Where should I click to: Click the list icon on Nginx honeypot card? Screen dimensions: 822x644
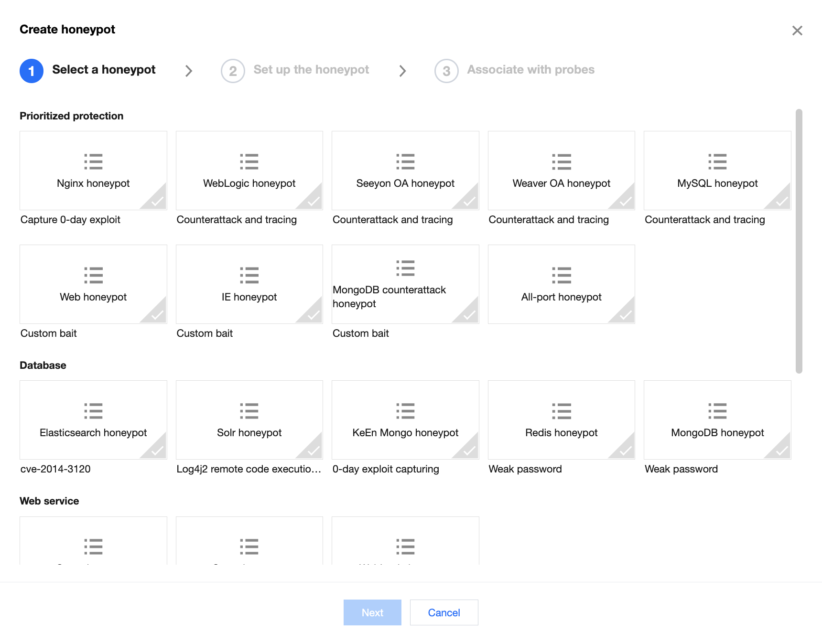click(x=93, y=161)
